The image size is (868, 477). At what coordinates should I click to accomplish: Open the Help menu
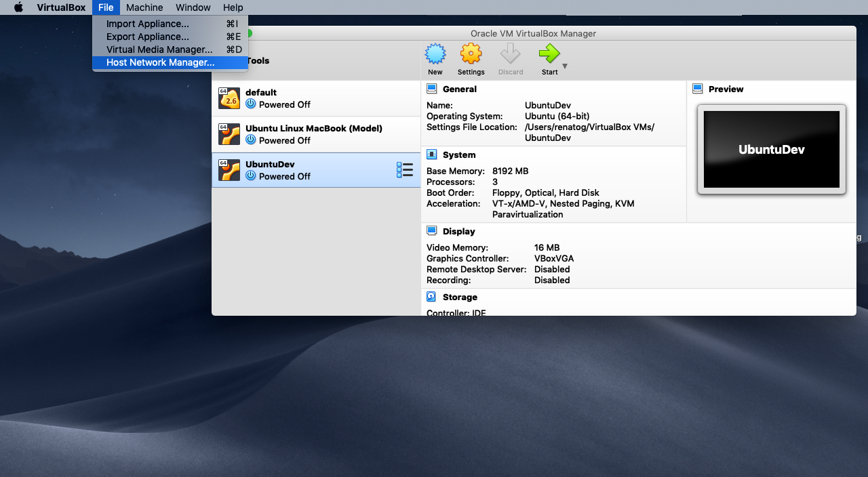pos(233,7)
